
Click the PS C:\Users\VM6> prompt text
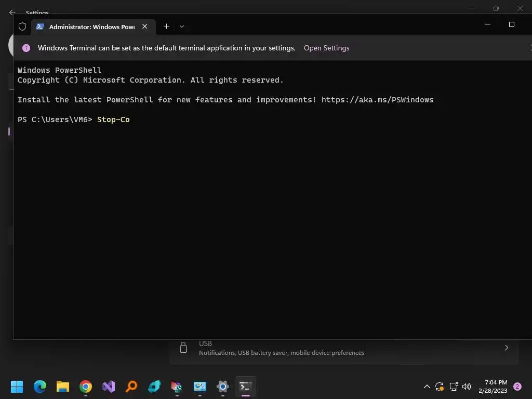click(55, 119)
